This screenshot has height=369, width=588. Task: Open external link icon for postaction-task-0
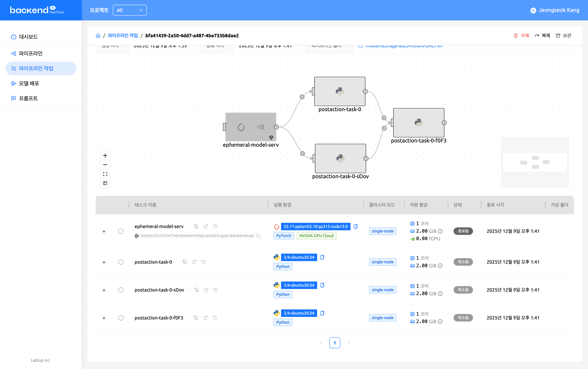point(194,262)
